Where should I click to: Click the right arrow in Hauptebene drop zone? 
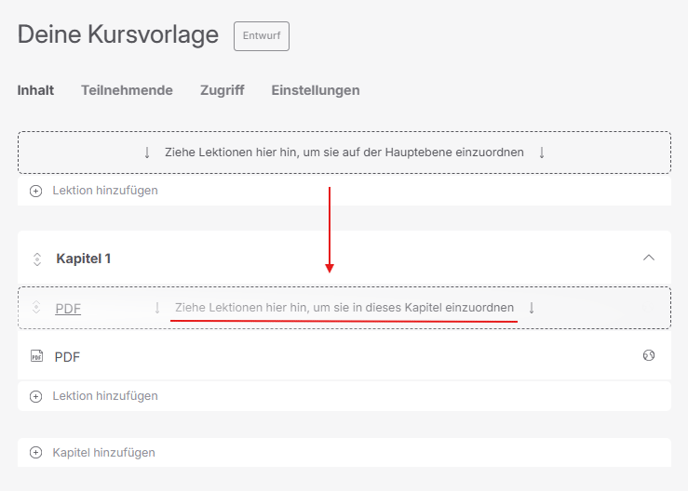(x=542, y=153)
